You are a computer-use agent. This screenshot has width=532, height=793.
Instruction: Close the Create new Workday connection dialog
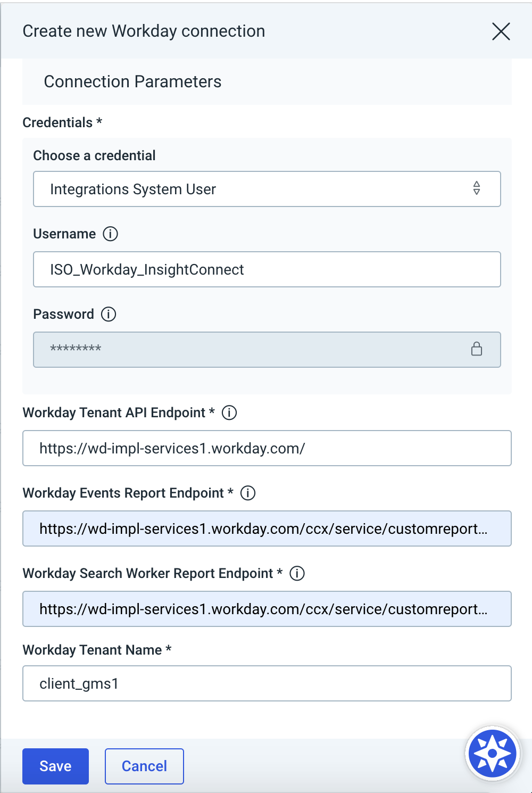501,31
